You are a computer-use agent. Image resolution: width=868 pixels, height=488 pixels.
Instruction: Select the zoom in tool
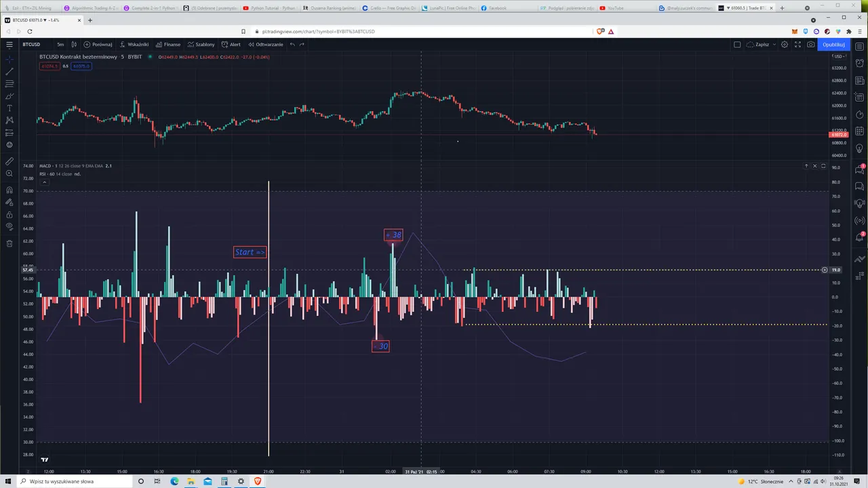pos(9,174)
